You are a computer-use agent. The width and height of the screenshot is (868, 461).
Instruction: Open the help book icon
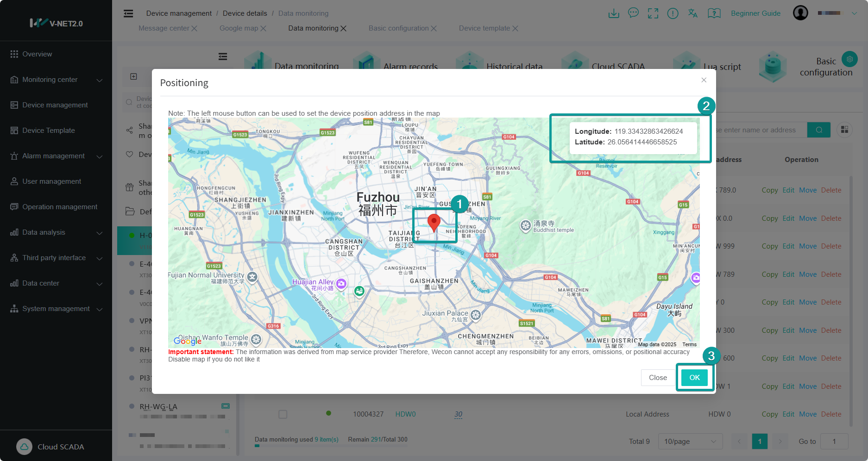(714, 13)
